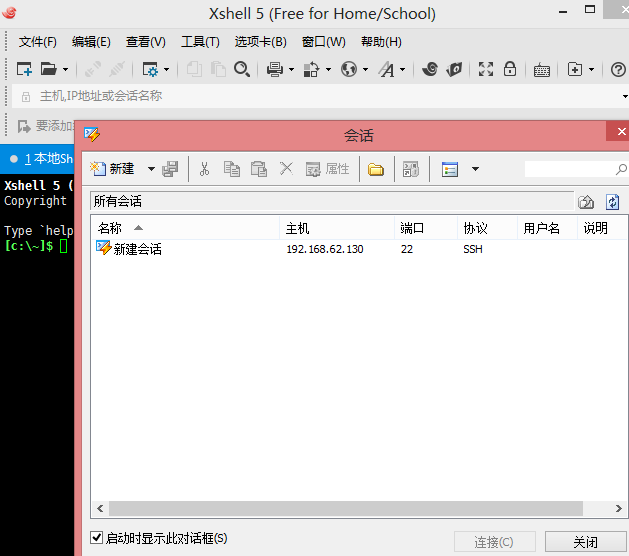Expand the file transfer dropdown arrow
Screen dimensions: 629x556
329,70
